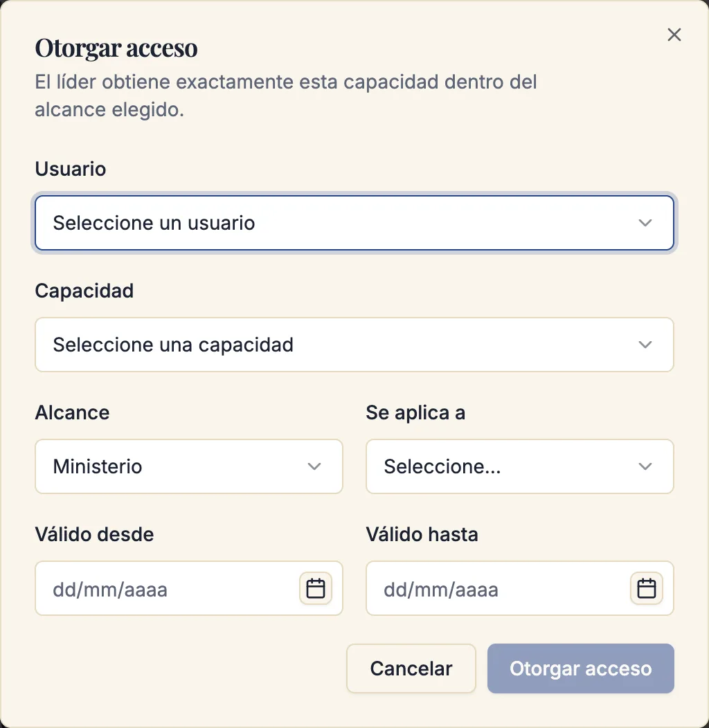709x728 pixels.
Task: Click the Cancelar button
Action: click(411, 668)
